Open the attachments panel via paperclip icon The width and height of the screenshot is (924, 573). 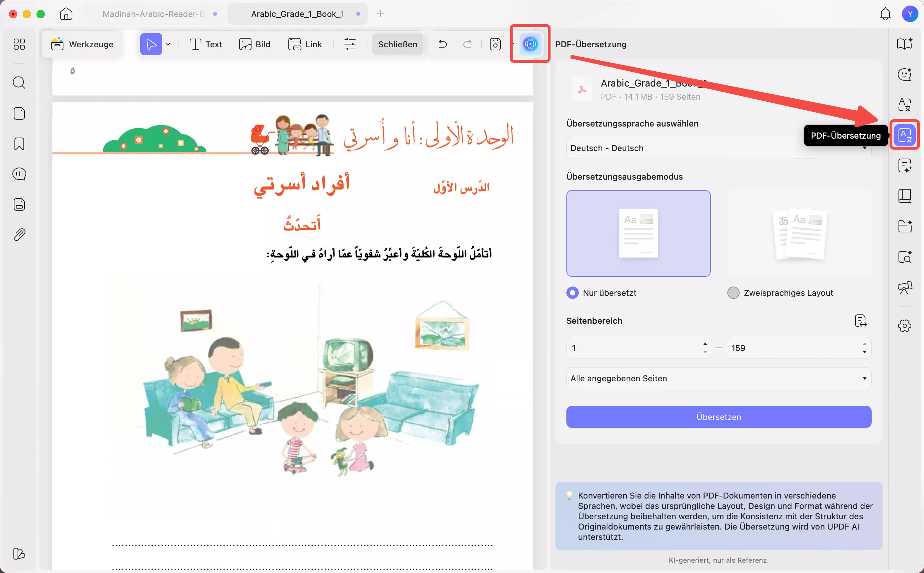(19, 234)
